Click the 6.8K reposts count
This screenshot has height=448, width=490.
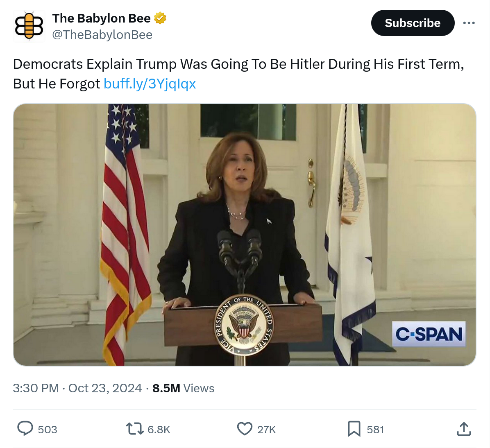[x=159, y=430]
